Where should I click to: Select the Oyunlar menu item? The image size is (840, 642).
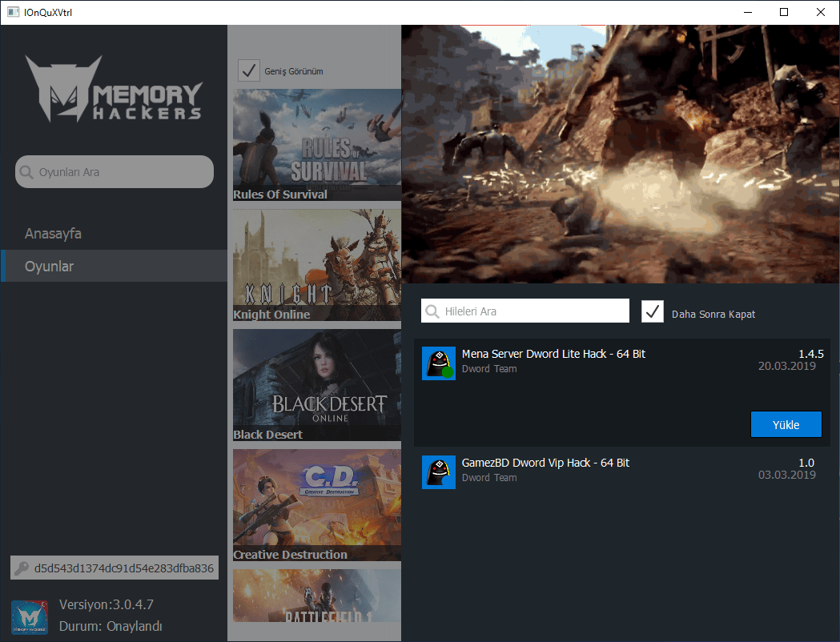[x=114, y=266]
